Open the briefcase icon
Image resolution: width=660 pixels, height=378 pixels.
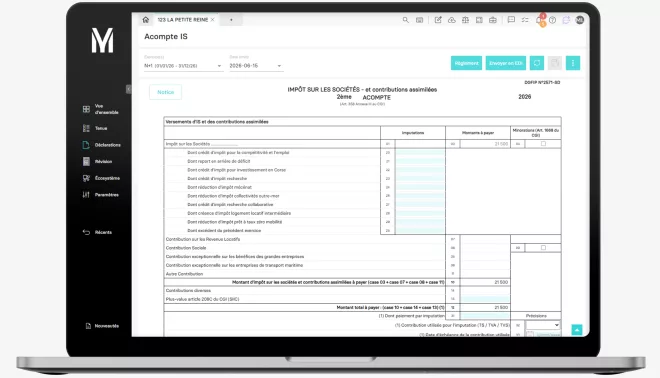click(492, 20)
